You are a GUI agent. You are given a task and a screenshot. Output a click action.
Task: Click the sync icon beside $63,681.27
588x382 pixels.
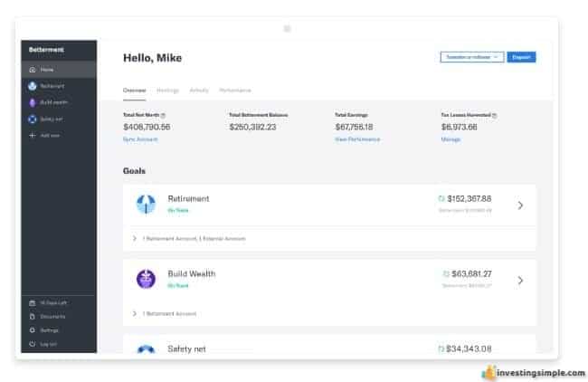pos(446,273)
